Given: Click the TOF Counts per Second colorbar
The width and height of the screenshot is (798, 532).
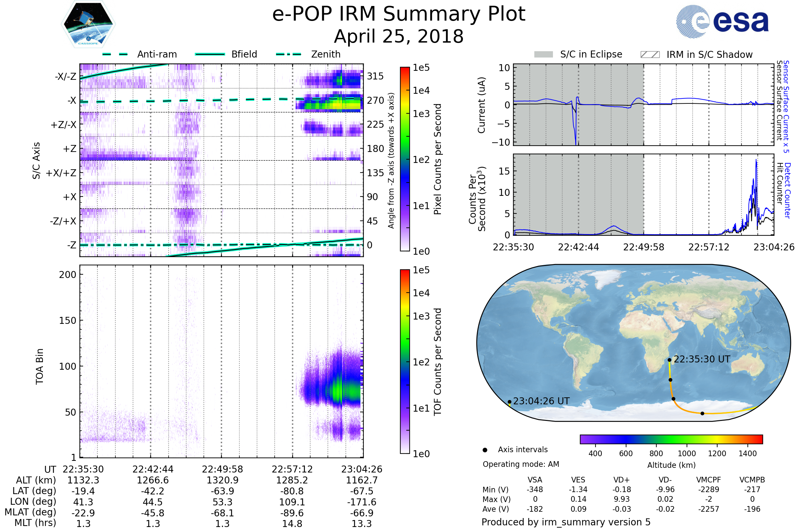Looking at the screenshot, I should (x=405, y=362).
